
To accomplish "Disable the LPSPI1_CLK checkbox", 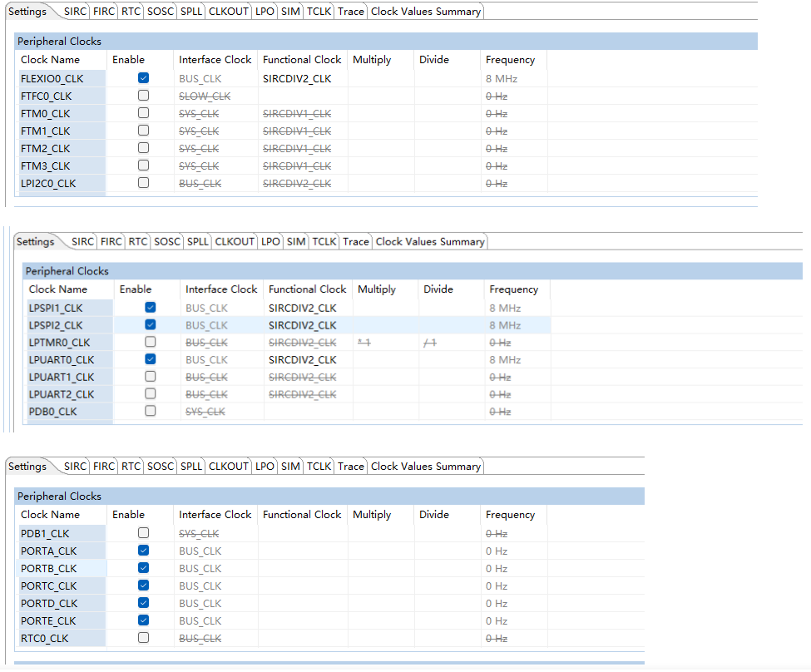I will click(150, 308).
